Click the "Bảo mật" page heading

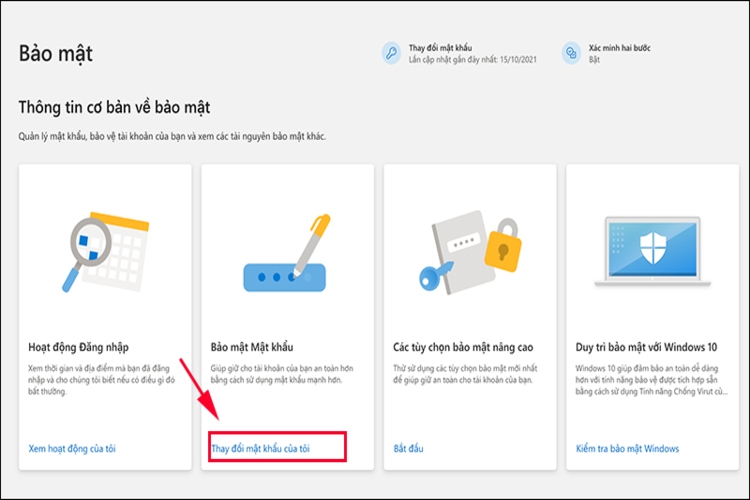tap(55, 54)
